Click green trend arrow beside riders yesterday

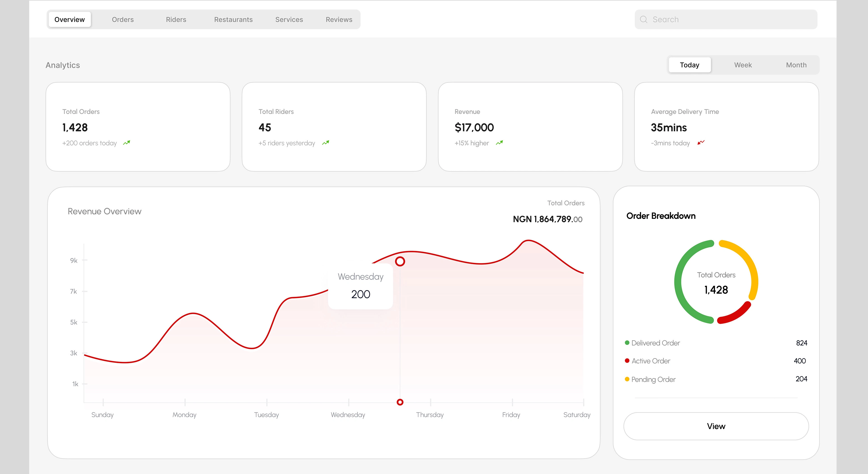click(x=325, y=143)
